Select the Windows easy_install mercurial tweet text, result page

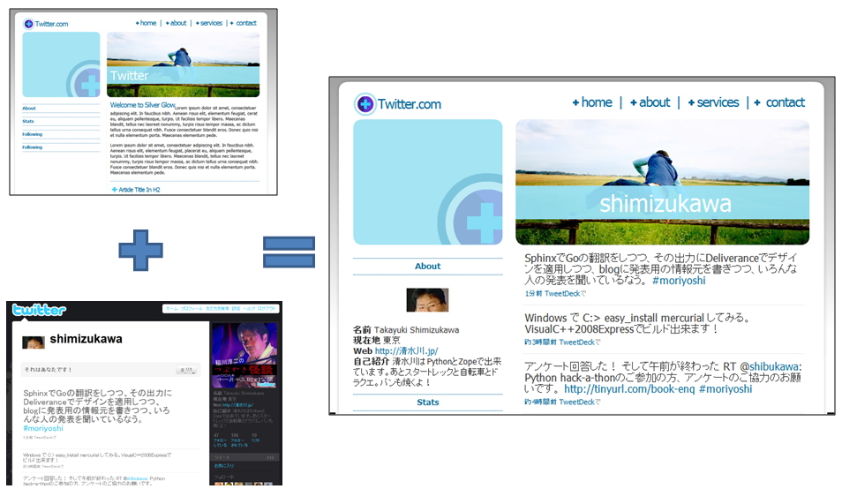[637, 323]
